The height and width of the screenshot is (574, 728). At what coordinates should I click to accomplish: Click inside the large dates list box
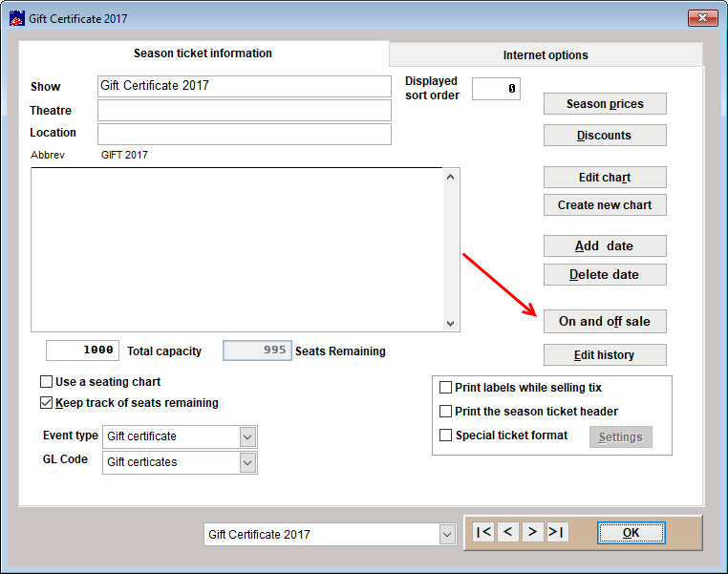click(x=237, y=249)
